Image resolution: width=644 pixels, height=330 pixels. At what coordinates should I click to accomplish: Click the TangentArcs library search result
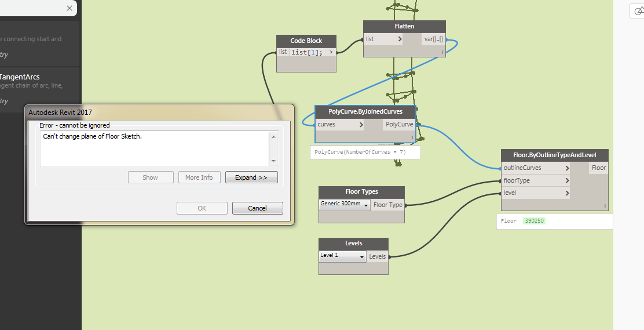click(x=20, y=77)
